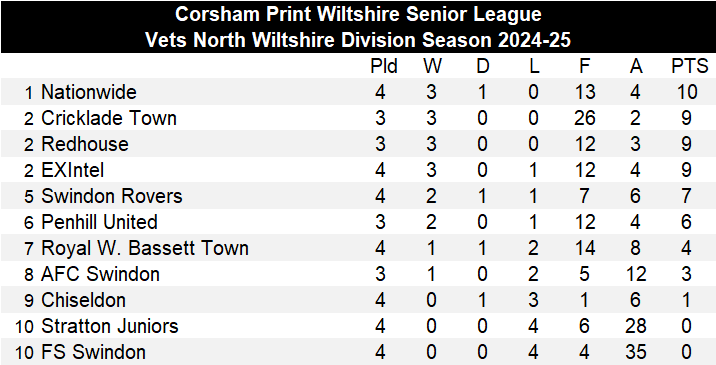
Task: Click the PTS column header
Action: 689,67
